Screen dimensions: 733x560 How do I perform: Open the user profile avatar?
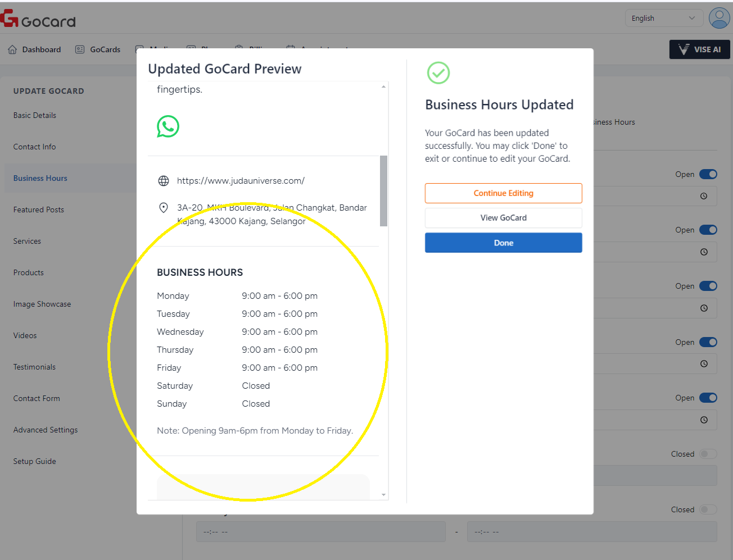pos(719,18)
